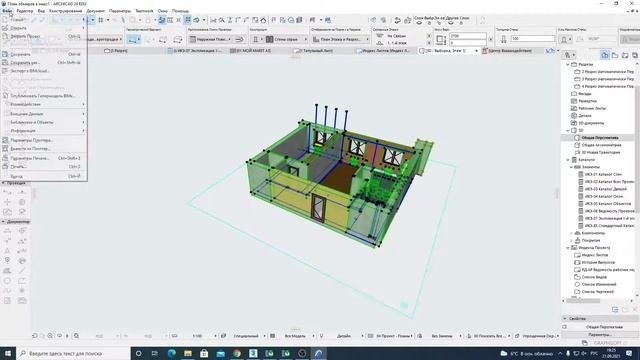Click the wall reference line flip icon
Viewport: 640px width, 360px height.
[x=240, y=39]
